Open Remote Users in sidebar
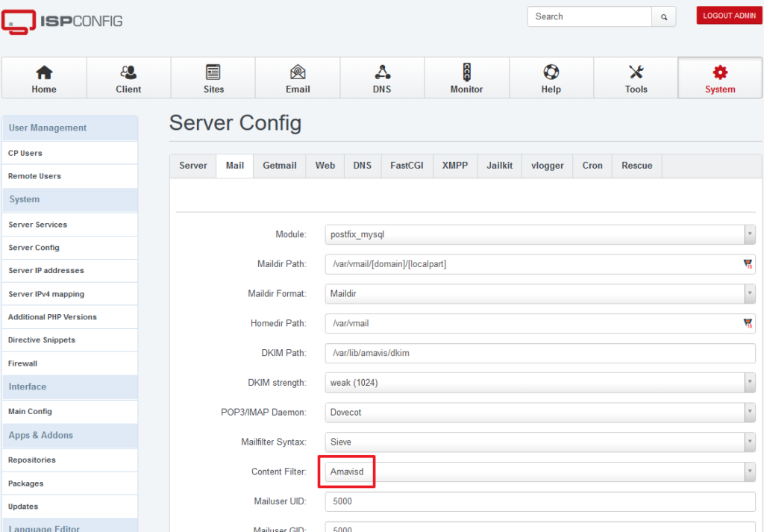 [69, 176]
